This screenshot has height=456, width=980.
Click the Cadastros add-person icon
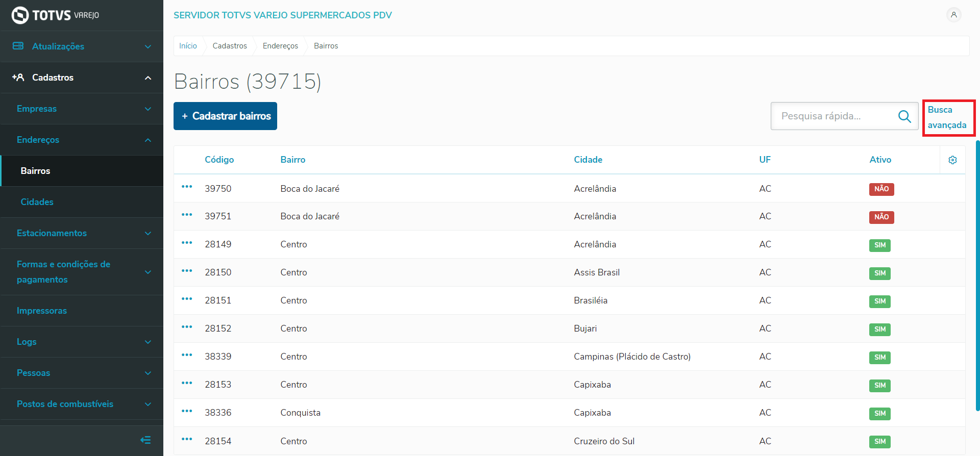[18, 78]
